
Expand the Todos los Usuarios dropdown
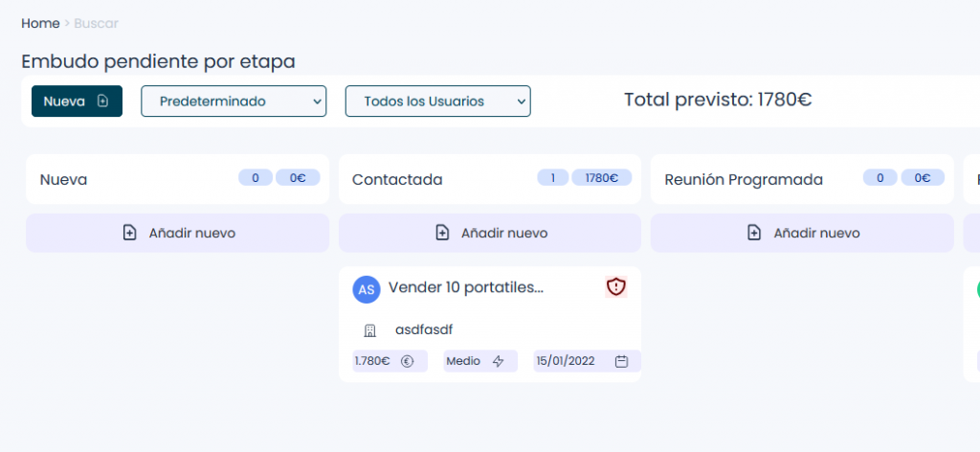click(437, 102)
